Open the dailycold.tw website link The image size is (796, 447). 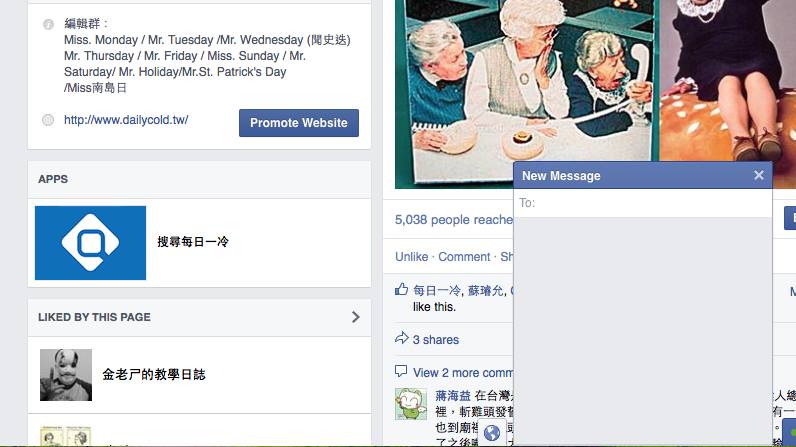[126, 120]
